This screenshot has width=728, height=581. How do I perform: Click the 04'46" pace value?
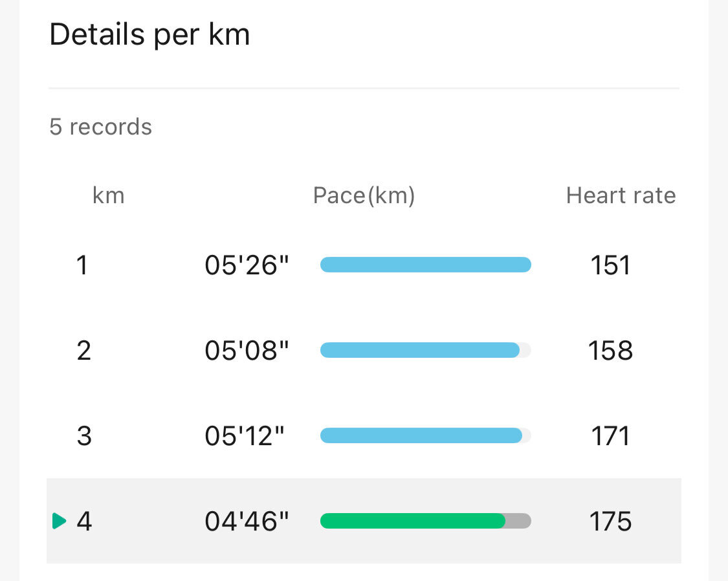pyautogui.click(x=247, y=521)
